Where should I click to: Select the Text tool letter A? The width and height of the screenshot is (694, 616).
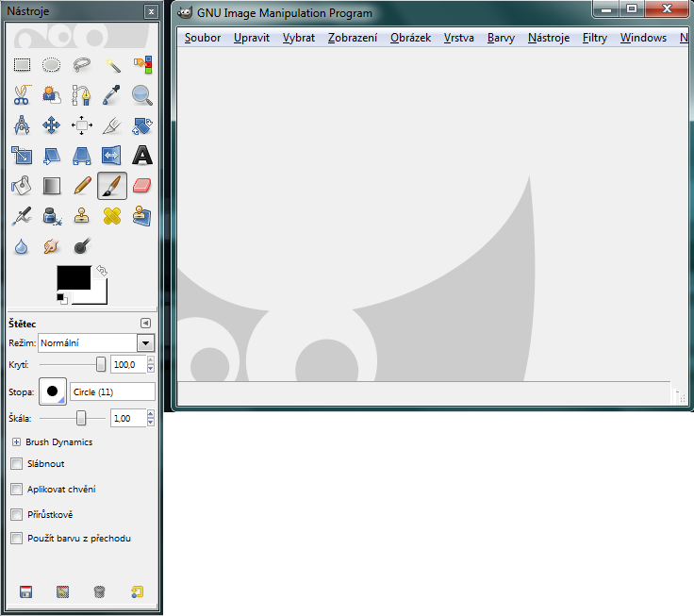[142, 156]
